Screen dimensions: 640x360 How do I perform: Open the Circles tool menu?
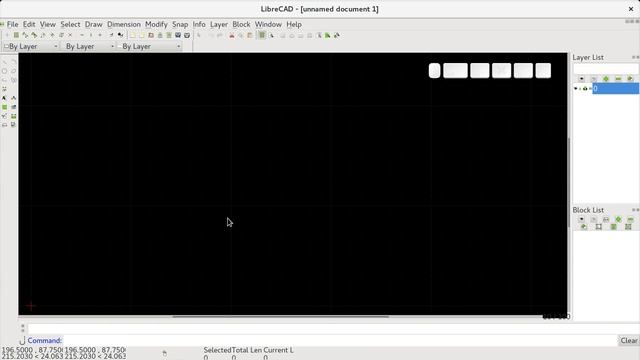click(x=4, y=71)
